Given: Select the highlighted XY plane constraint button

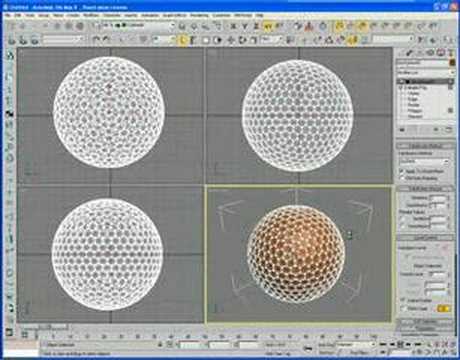Looking at the screenshot, I should pyautogui.click(x=268, y=26).
